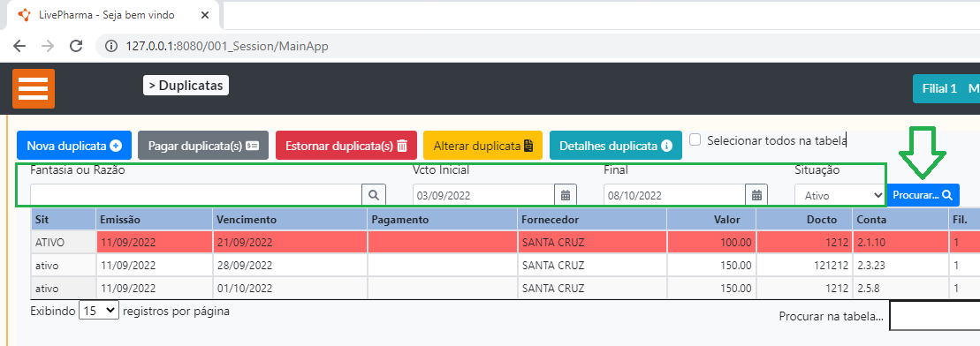Check Selecionar todos na tabela
This screenshot has height=346, width=980.
point(695,139)
